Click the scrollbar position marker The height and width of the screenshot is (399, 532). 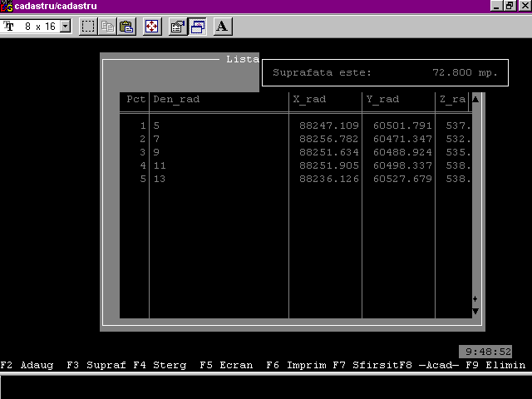475,298
